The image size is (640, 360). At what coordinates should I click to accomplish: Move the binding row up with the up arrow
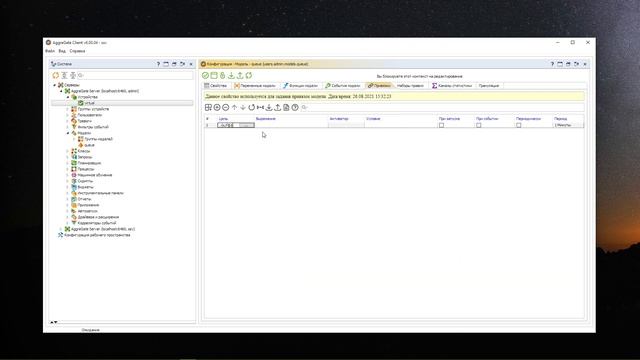pyautogui.click(x=234, y=107)
